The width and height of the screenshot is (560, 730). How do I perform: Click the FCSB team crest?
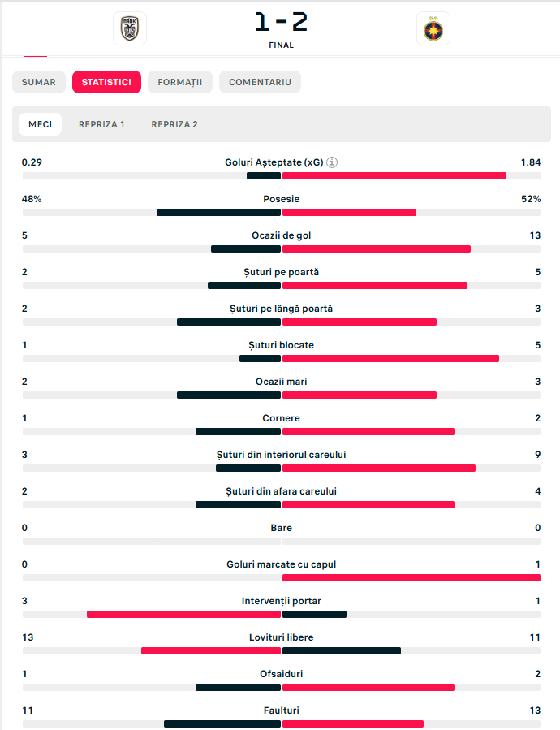coord(434,29)
